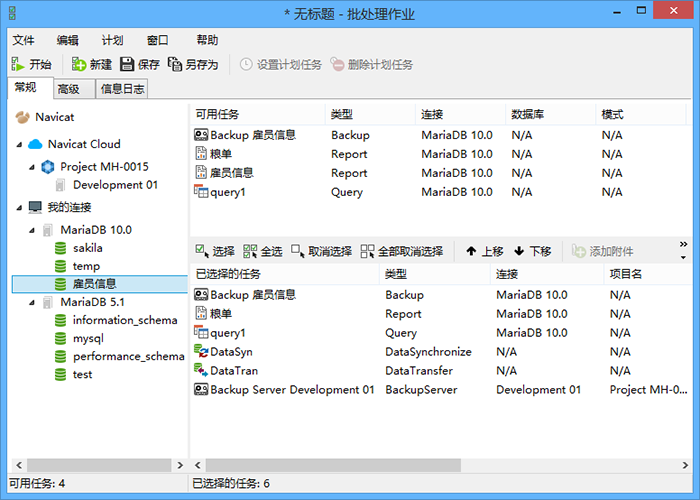The width and height of the screenshot is (700, 500).
Task: Collapse the Navicat Cloud tree node
Action: coord(20,145)
